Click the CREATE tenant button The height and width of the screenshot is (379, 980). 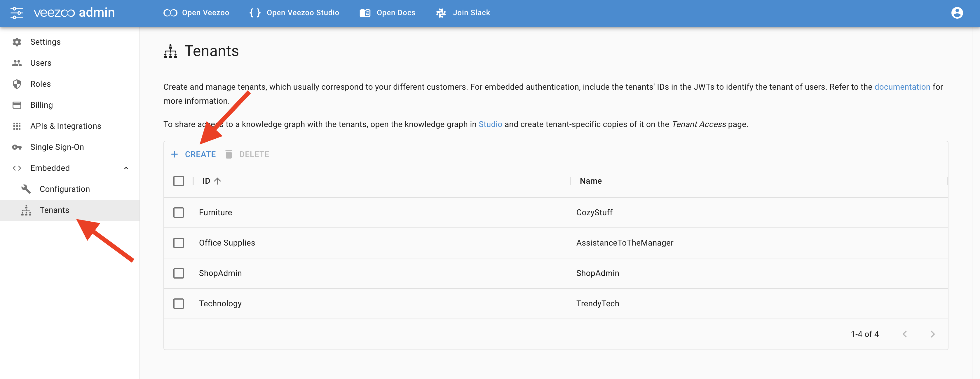pyautogui.click(x=193, y=154)
